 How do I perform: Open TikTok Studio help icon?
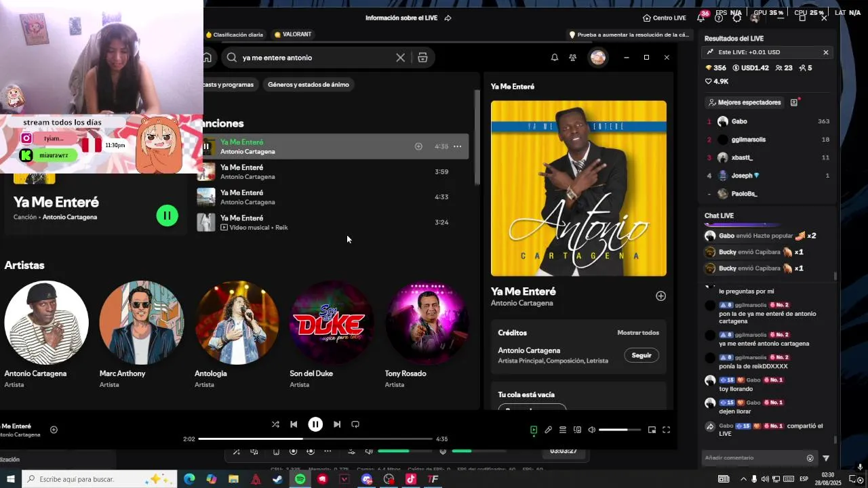click(719, 18)
